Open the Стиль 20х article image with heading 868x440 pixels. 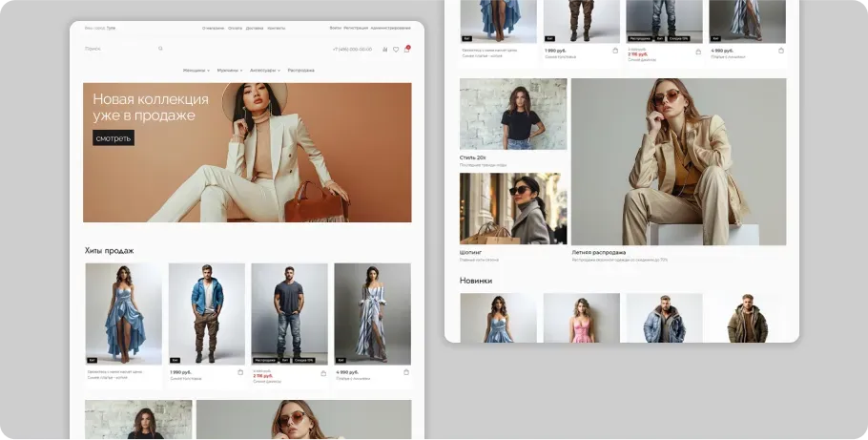click(513, 115)
